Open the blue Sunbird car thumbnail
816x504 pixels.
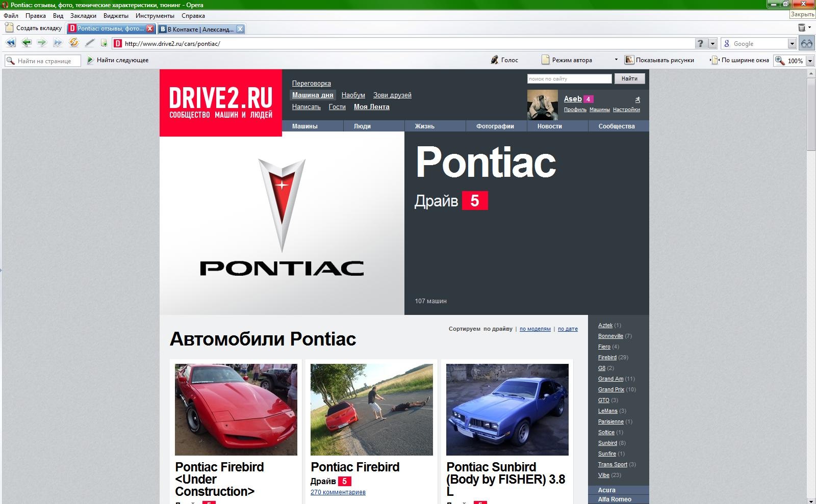(x=507, y=409)
